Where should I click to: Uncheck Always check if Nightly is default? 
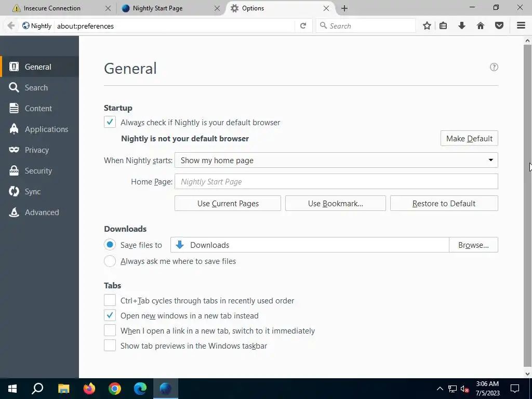(110, 122)
